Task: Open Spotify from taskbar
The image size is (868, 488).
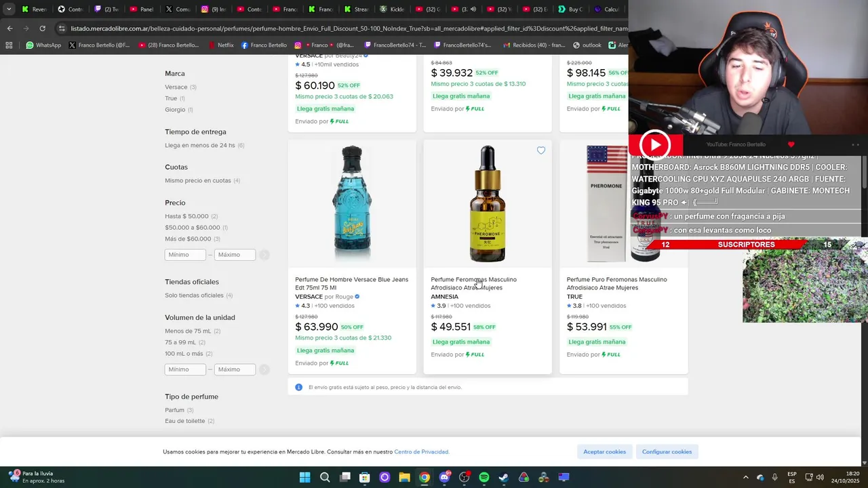Action: [484, 477]
